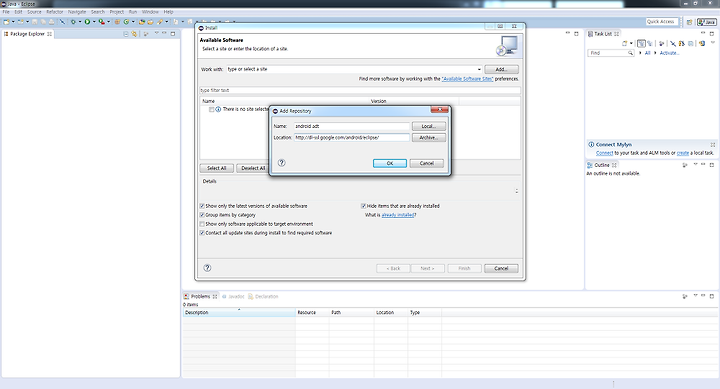Image resolution: width=720 pixels, height=389 pixels.
Task: Click the 'already installed' link
Action: click(x=398, y=215)
